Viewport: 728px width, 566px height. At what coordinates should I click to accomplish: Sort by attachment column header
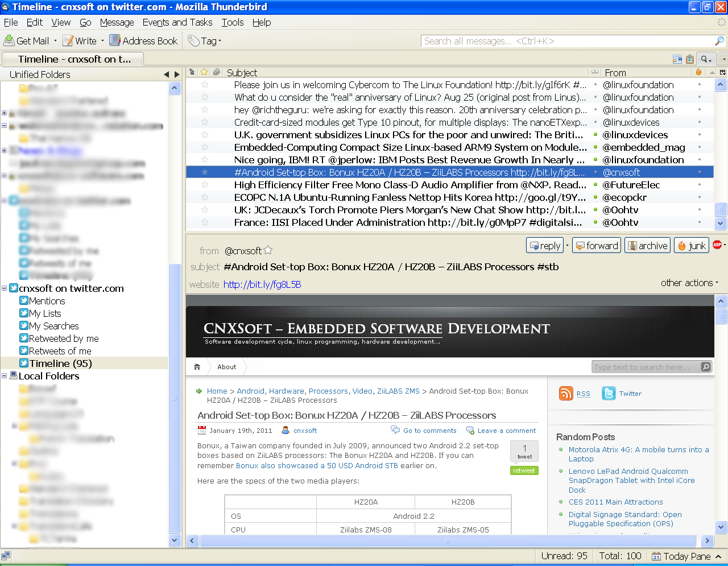pyautogui.click(x=217, y=72)
